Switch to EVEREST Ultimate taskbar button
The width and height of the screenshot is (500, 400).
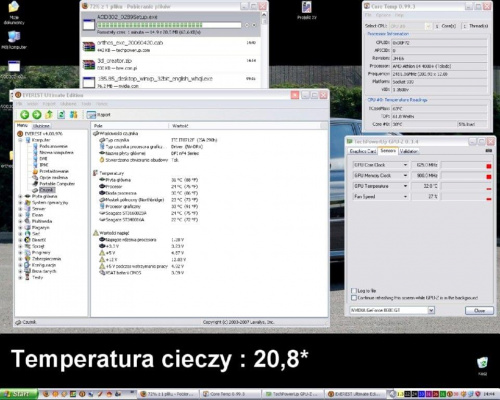tap(355, 394)
